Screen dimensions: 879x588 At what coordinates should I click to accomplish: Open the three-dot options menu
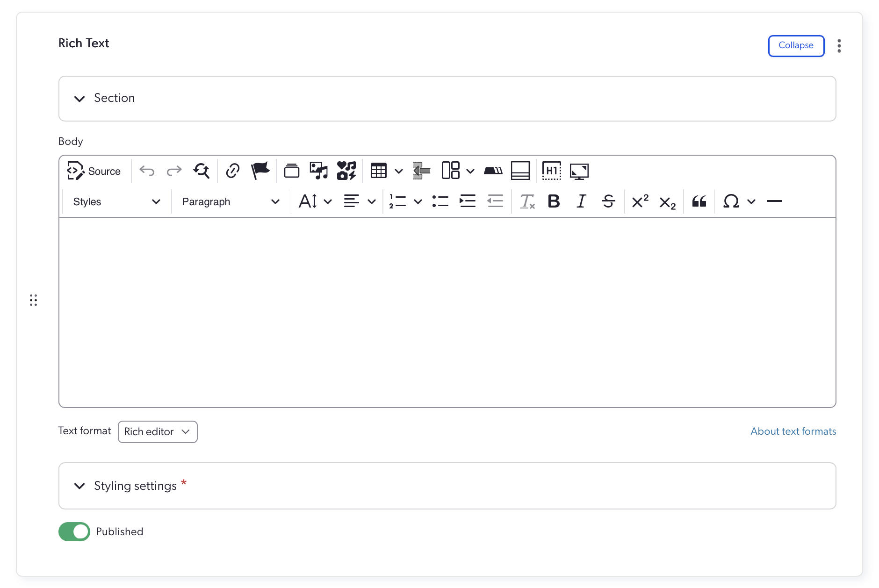(x=839, y=46)
